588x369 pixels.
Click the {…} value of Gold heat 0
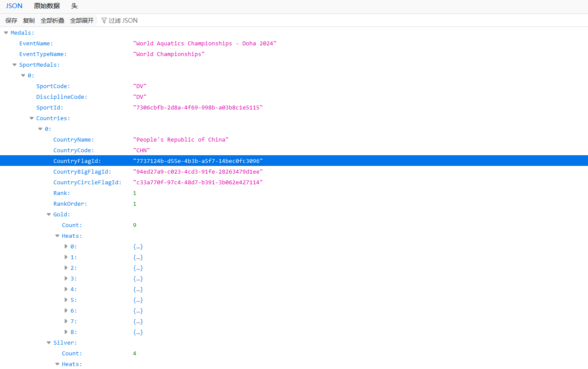pos(138,247)
